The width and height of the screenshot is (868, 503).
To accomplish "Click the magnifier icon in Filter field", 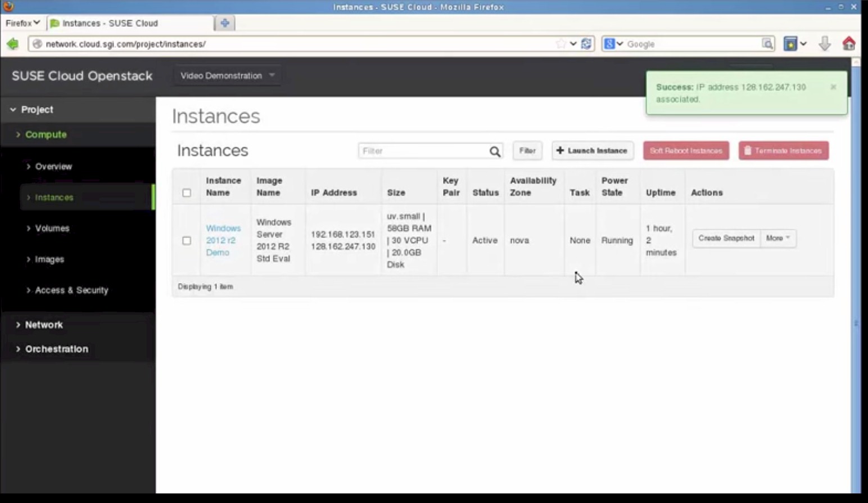I will pyautogui.click(x=495, y=151).
